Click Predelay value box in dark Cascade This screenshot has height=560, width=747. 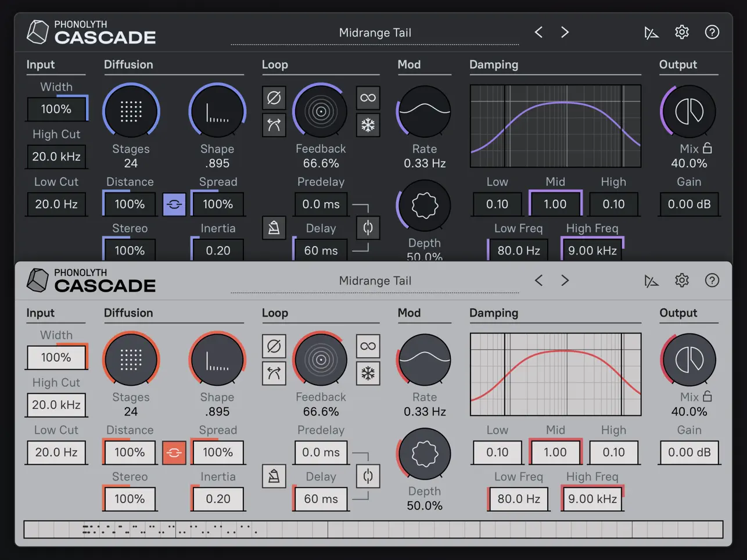[x=321, y=204]
